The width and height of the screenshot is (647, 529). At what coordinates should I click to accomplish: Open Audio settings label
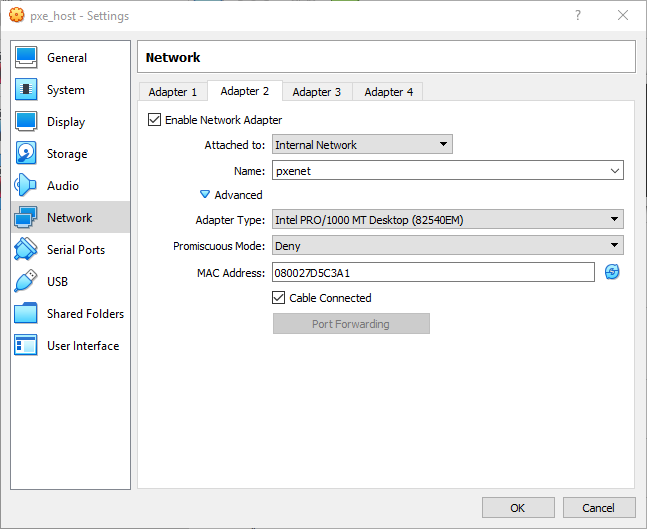(63, 186)
